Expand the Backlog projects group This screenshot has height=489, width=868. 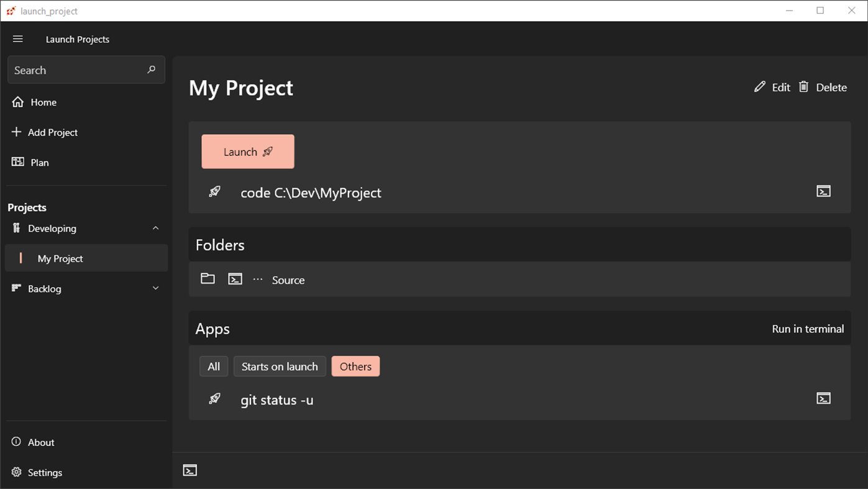tap(155, 288)
